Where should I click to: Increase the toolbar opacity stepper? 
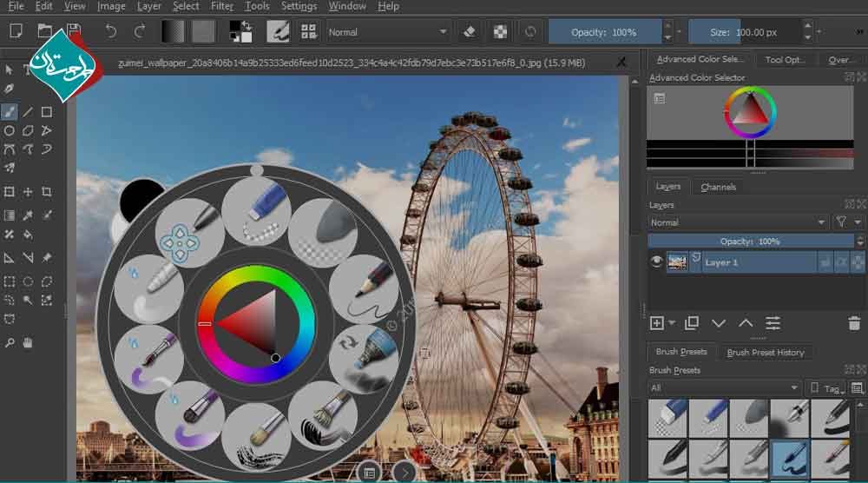(667, 26)
